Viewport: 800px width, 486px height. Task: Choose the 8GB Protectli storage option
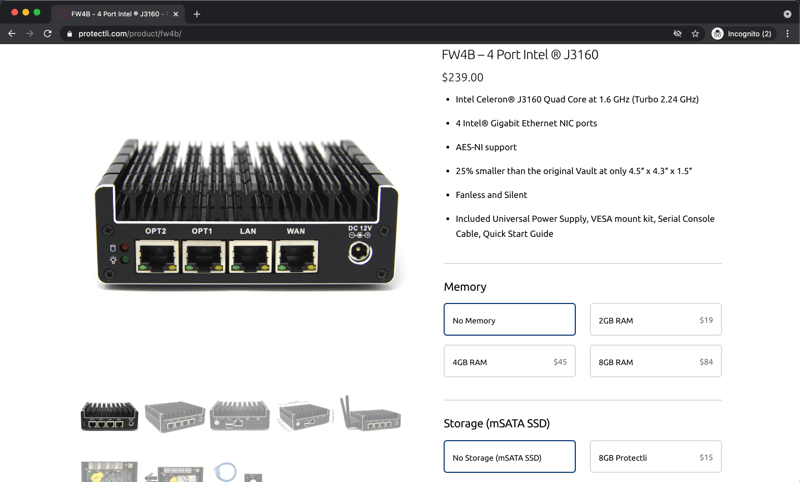[655, 457]
